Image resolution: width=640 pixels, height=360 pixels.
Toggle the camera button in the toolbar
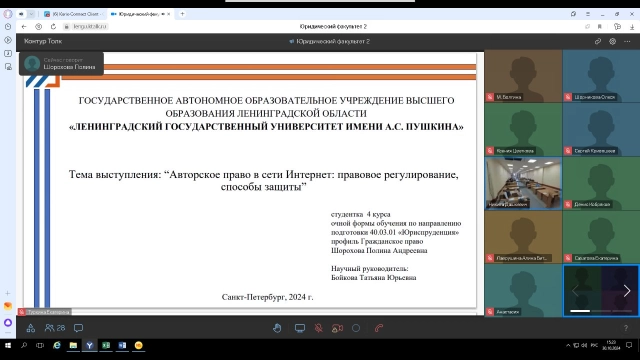337,328
